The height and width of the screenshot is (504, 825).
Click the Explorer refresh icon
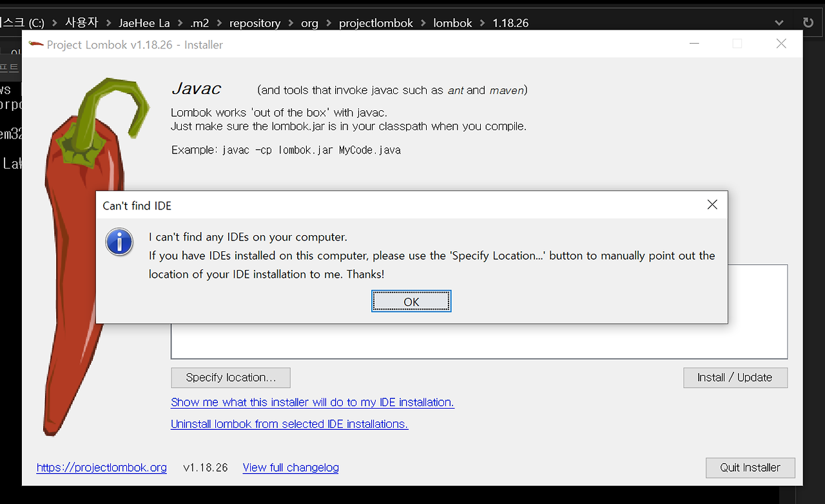[x=808, y=23]
